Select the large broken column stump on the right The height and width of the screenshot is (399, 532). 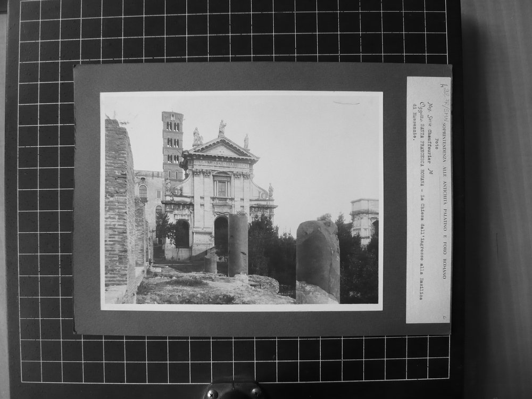(x=318, y=262)
